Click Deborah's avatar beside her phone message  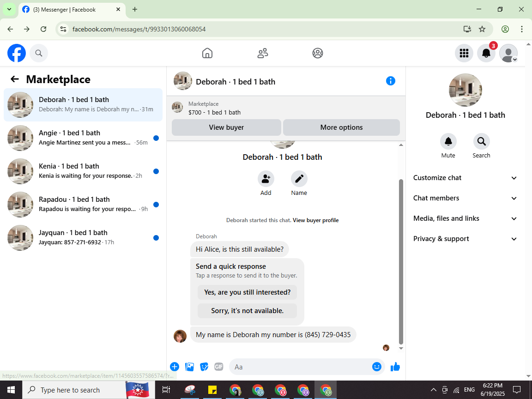pos(180,336)
